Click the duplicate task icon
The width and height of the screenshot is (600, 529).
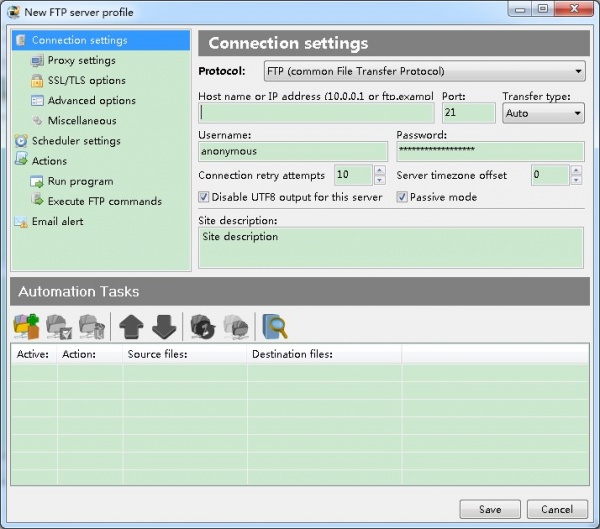tap(236, 326)
